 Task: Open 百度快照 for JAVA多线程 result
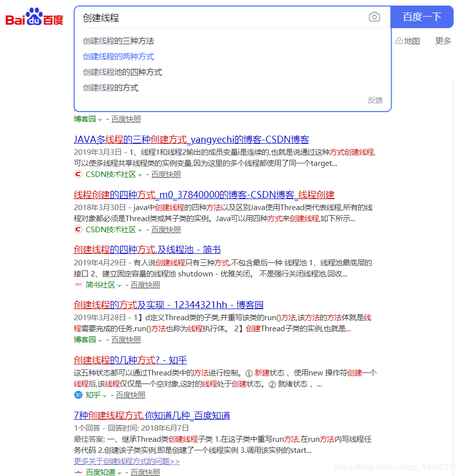click(x=166, y=174)
